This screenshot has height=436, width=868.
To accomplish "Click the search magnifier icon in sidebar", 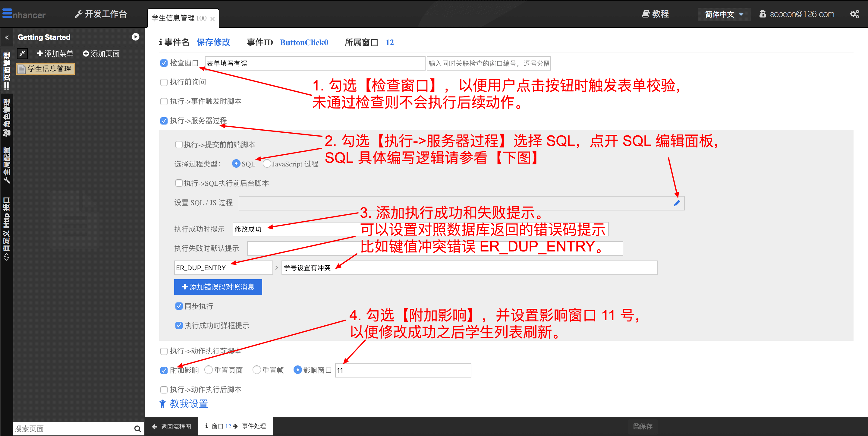I will pyautogui.click(x=137, y=428).
